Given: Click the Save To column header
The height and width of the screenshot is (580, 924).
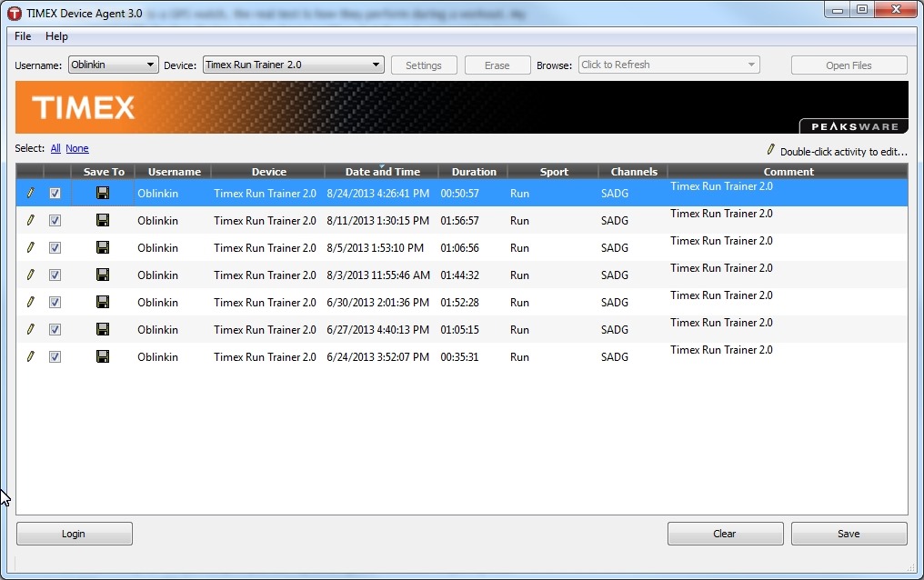Looking at the screenshot, I should tap(104, 171).
